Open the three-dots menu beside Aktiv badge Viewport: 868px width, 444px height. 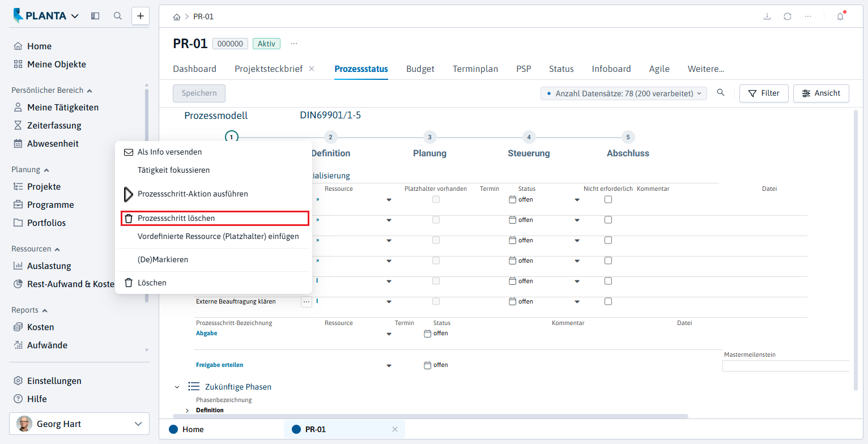(x=294, y=44)
